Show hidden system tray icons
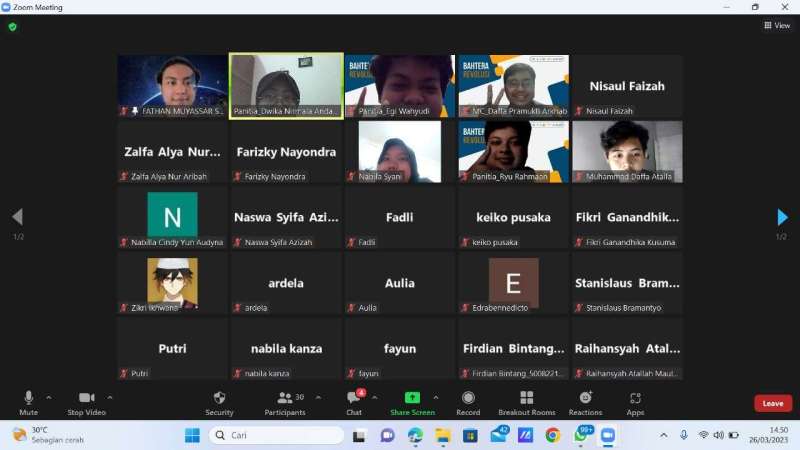 point(664,435)
